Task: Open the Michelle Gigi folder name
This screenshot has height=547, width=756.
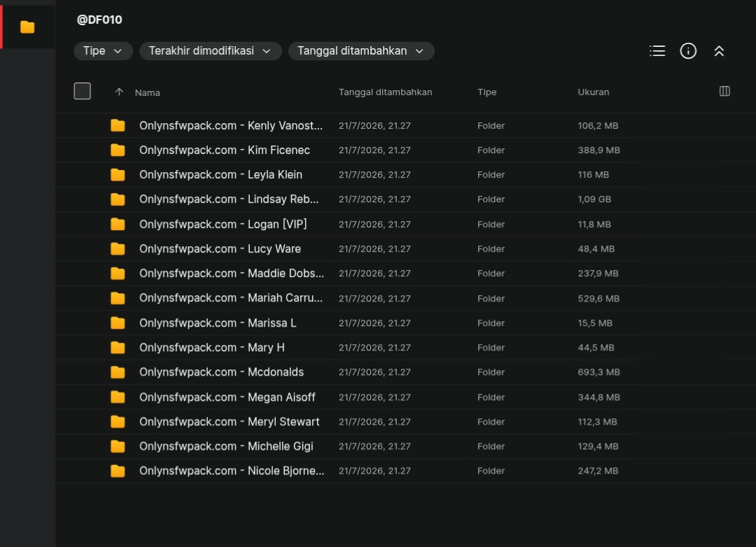Action: coord(227,447)
